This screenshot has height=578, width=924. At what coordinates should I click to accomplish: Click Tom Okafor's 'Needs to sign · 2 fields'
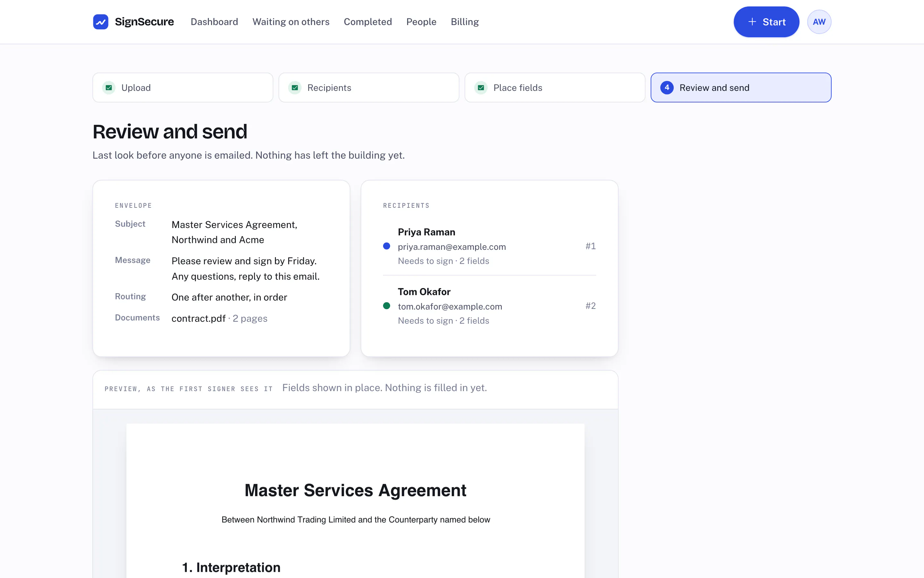443,320
